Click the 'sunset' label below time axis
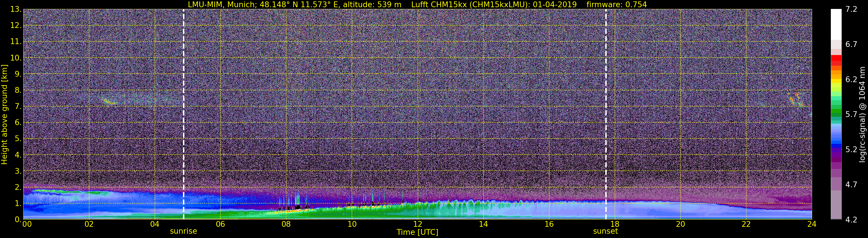Image resolution: width=868 pixels, height=238 pixels. 606,231
